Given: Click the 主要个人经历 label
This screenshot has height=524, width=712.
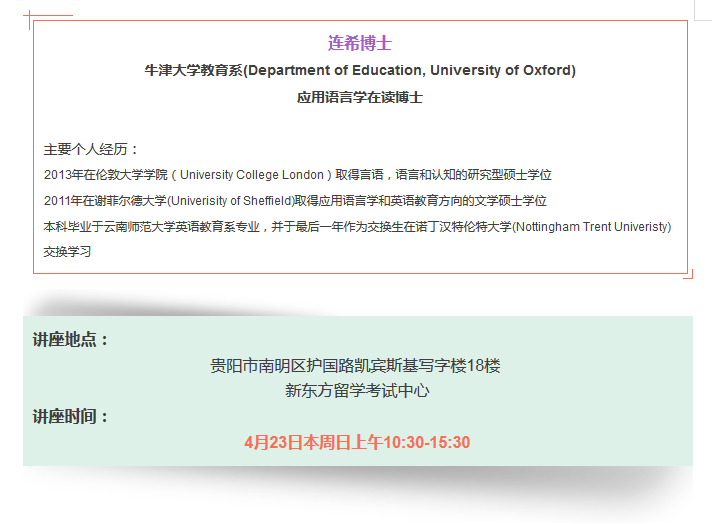Looking at the screenshot, I should [90, 149].
